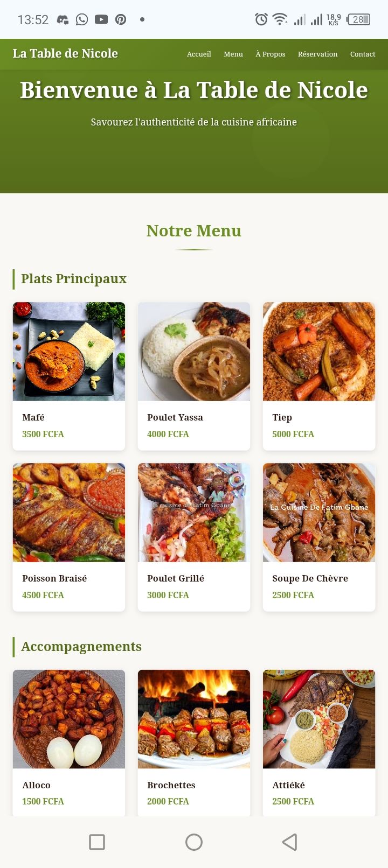Choose the Poisson Braisé dish photo
The image size is (388, 868).
click(69, 513)
